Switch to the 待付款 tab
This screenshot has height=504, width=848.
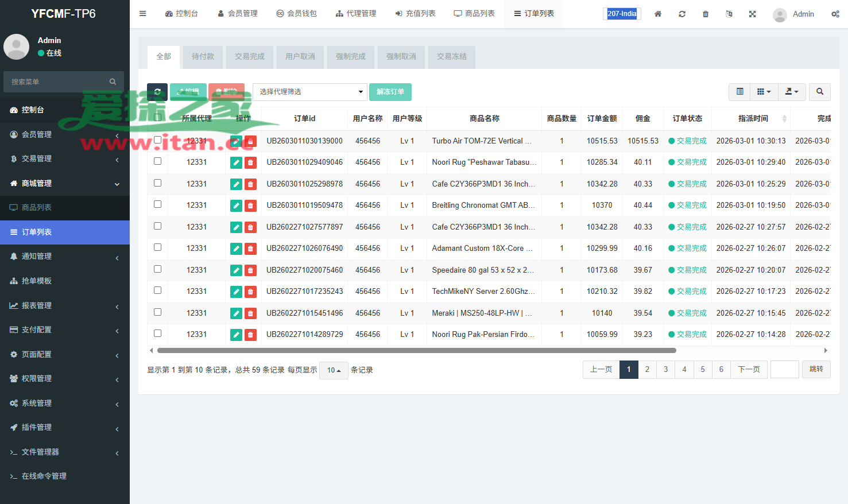tap(203, 57)
